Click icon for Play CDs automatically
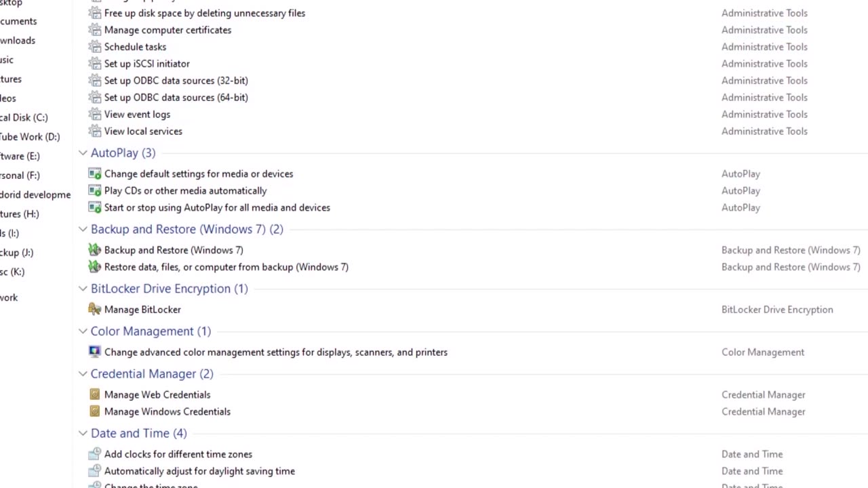The height and width of the screenshot is (488, 868). 95,191
